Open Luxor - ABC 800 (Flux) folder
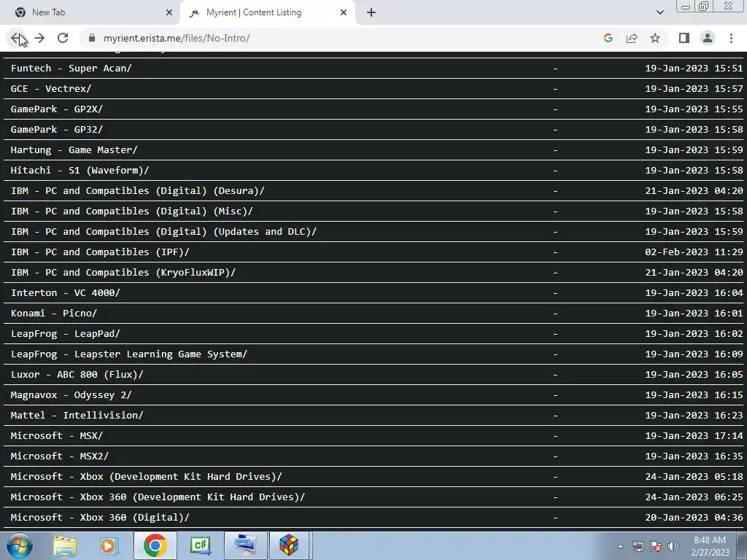Viewport: 747px width, 560px height. click(77, 375)
